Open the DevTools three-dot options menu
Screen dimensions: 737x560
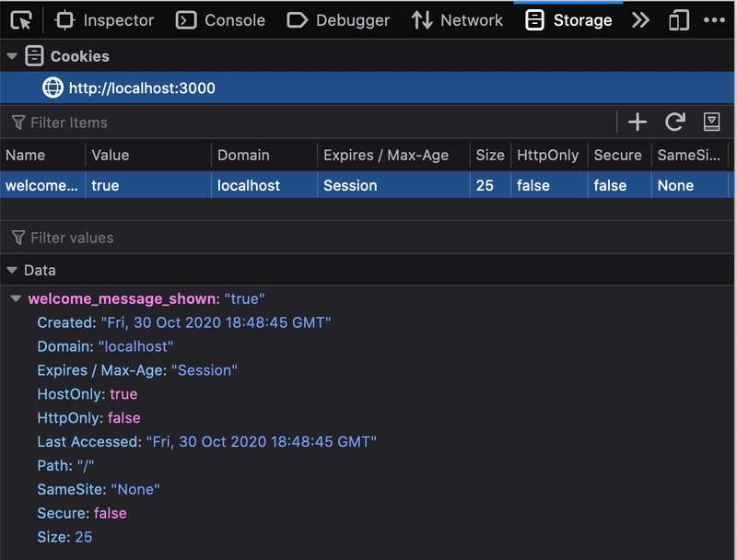coord(714,19)
